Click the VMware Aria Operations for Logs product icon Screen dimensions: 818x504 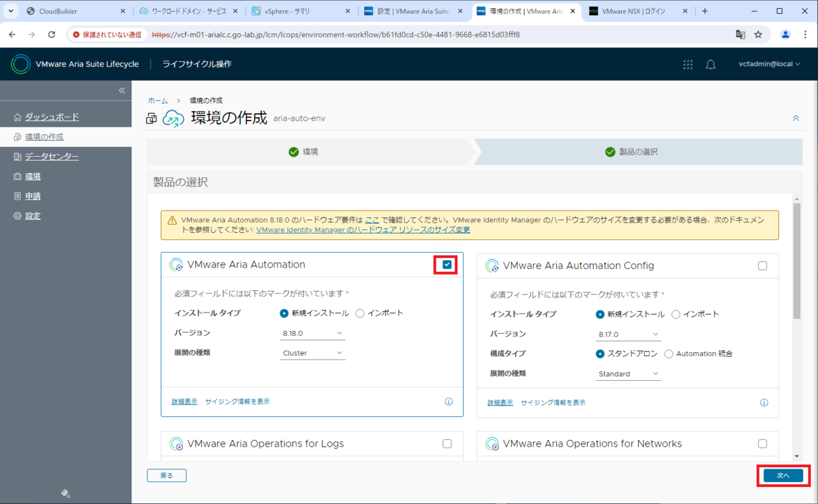tap(176, 444)
